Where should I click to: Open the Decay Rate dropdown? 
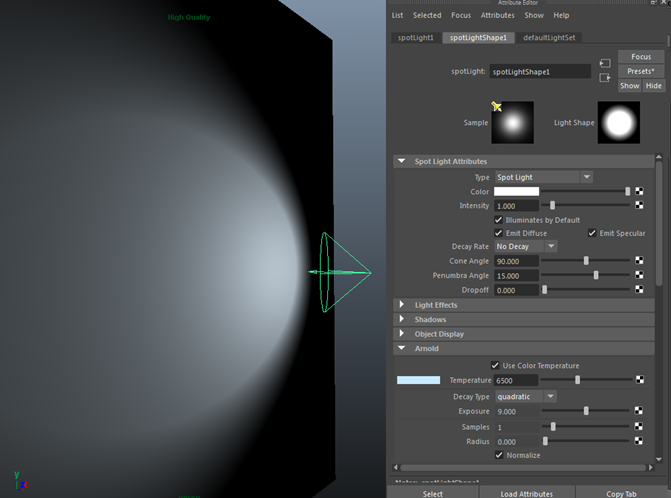pos(526,246)
